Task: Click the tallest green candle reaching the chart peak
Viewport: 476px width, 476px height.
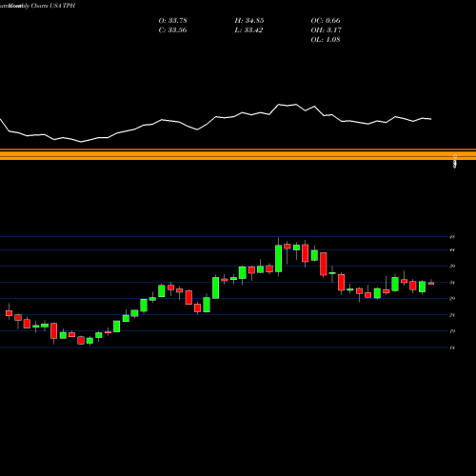Action: pyautogui.click(x=278, y=258)
